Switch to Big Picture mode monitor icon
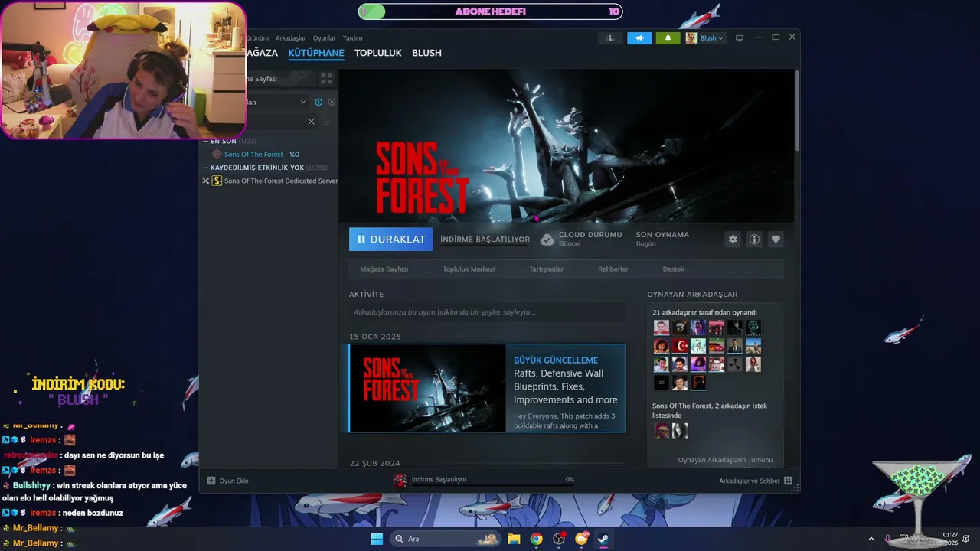This screenshot has height=551, width=980. (x=740, y=38)
